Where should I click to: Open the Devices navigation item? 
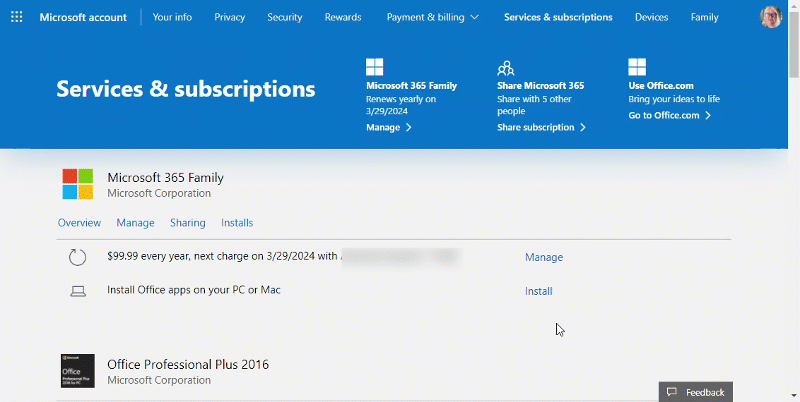click(x=652, y=17)
